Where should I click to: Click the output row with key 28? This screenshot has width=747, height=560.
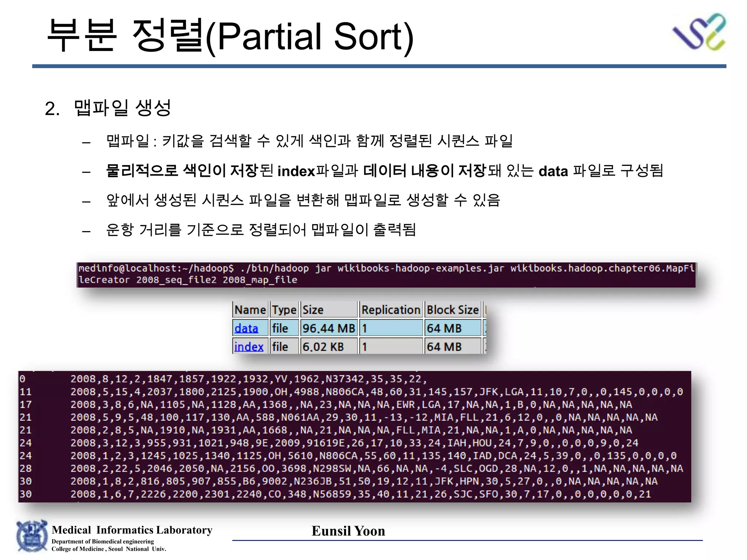click(x=351, y=468)
